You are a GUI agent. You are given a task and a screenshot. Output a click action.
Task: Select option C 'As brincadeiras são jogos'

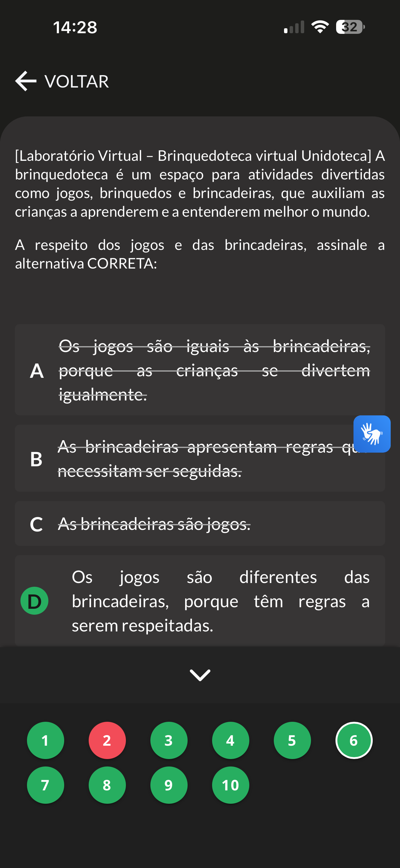click(x=200, y=524)
